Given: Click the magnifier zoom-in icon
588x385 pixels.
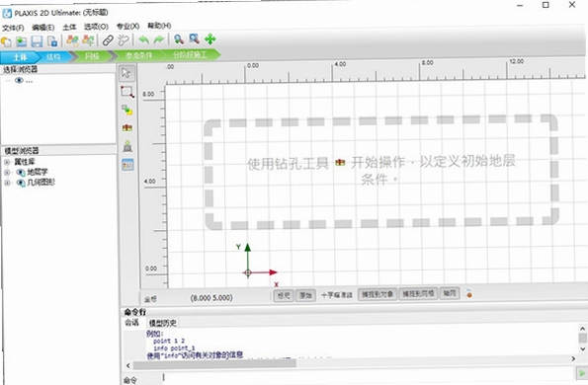Looking at the screenshot, I should [x=179, y=39].
